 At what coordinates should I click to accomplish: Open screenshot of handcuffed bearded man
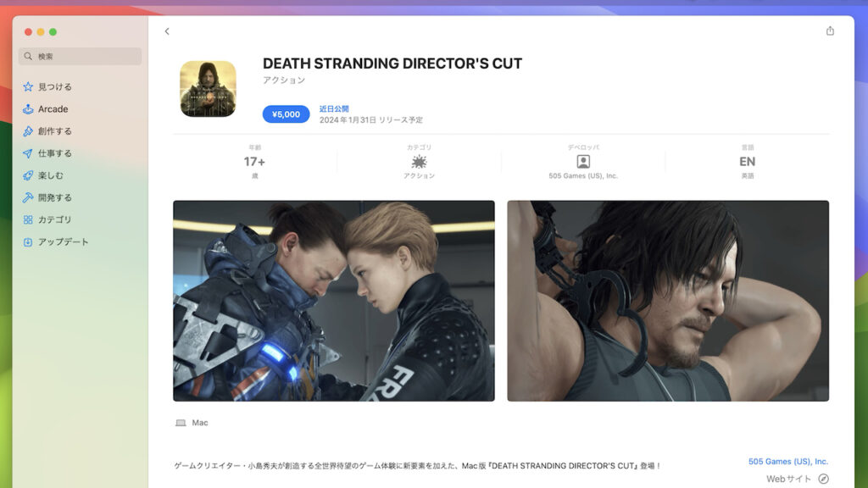667,301
